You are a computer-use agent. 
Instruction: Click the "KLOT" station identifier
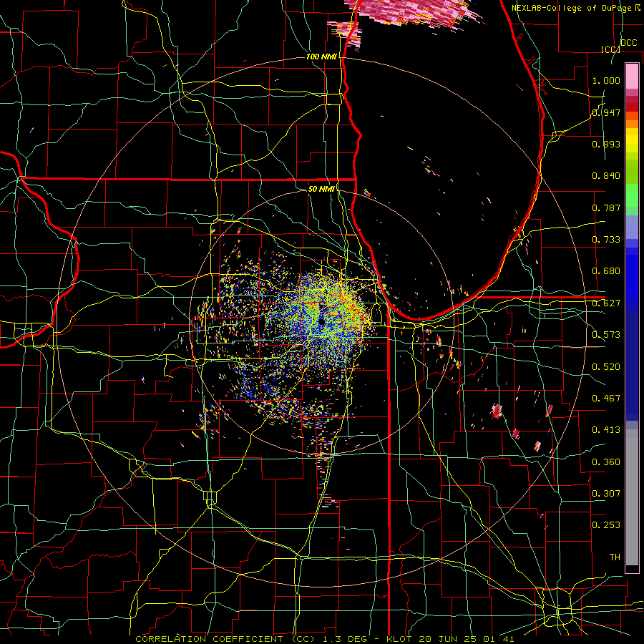pyautogui.click(x=399, y=639)
